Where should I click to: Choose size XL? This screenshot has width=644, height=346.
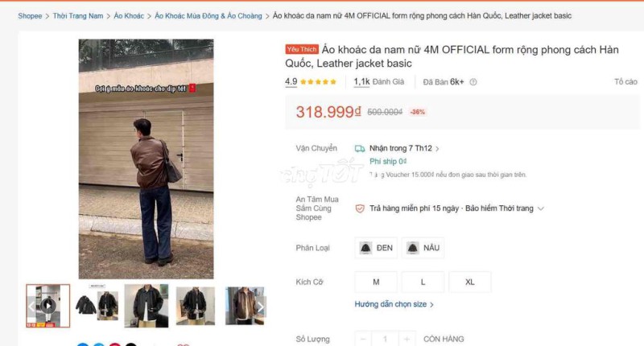coord(469,282)
